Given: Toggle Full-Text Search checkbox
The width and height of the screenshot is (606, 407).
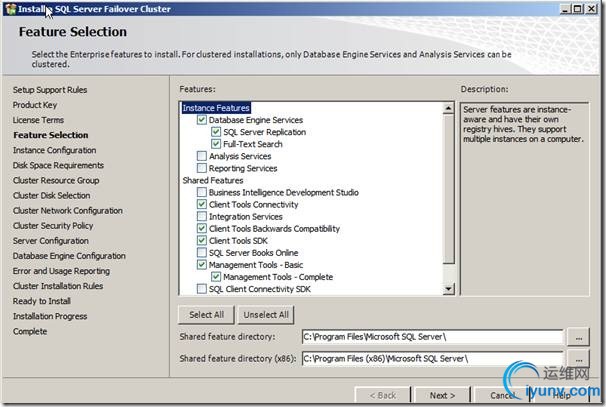Looking at the screenshot, I should coord(216,144).
